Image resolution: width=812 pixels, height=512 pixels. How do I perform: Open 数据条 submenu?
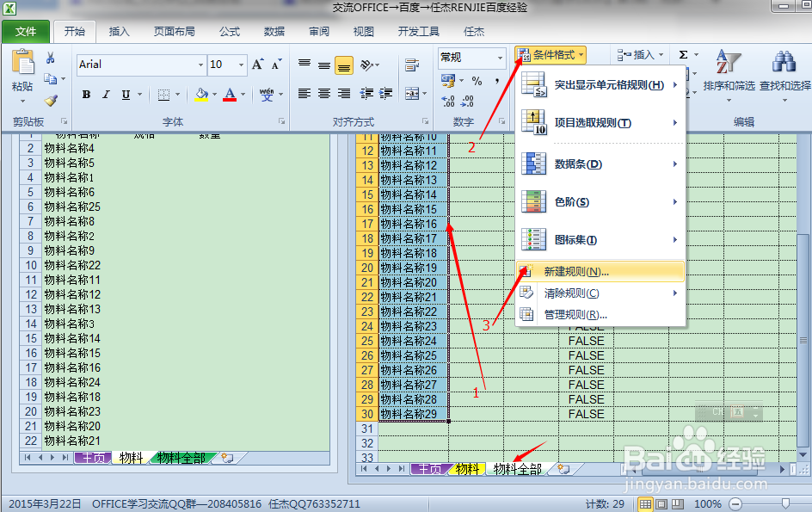point(600,163)
